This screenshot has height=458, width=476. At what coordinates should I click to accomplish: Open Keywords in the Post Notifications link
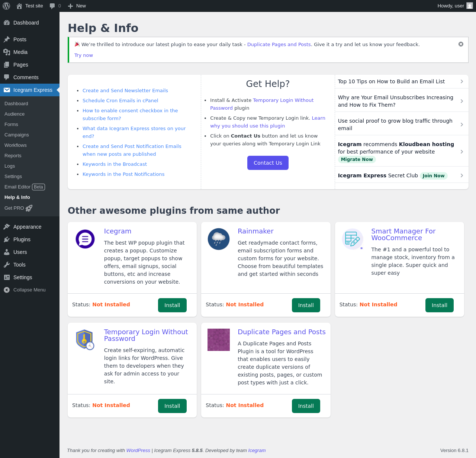pos(123,174)
